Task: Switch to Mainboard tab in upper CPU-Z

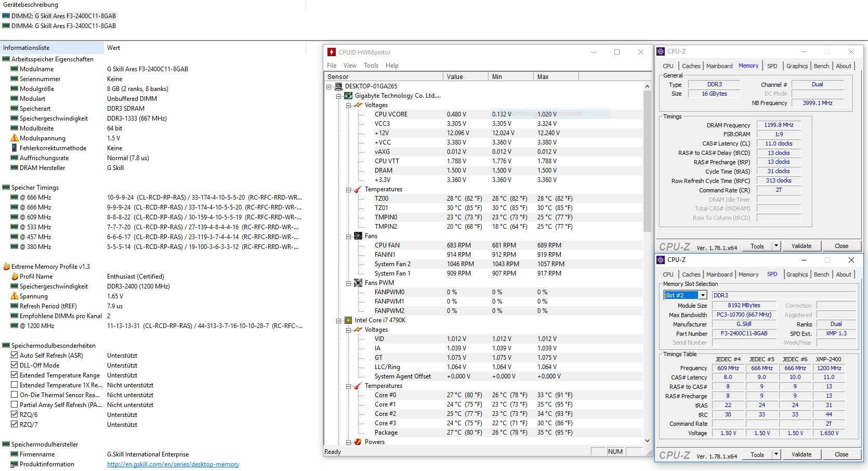Action: pyautogui.click(x=719, y=66)
